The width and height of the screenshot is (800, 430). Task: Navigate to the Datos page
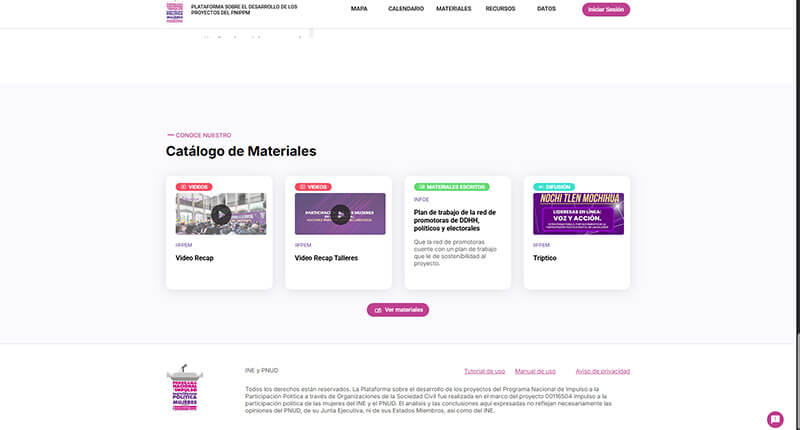click(546, 9)
